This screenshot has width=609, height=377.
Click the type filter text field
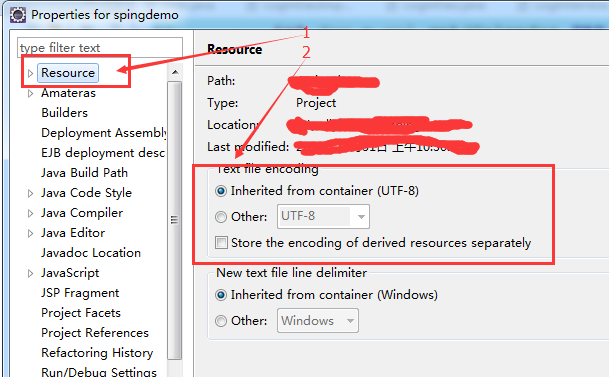[100, 47]
